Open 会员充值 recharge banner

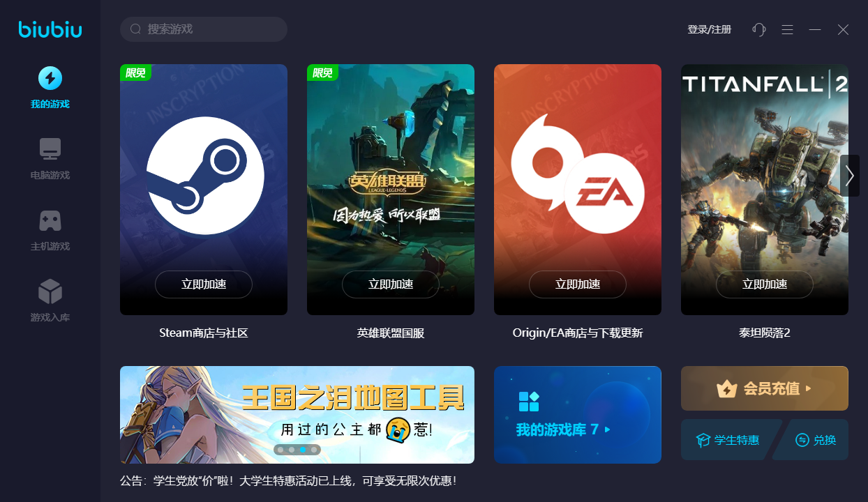click(x=765, y=388)
